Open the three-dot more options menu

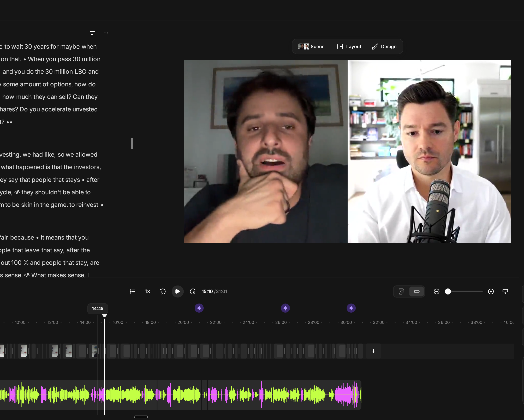pos(106,33)
